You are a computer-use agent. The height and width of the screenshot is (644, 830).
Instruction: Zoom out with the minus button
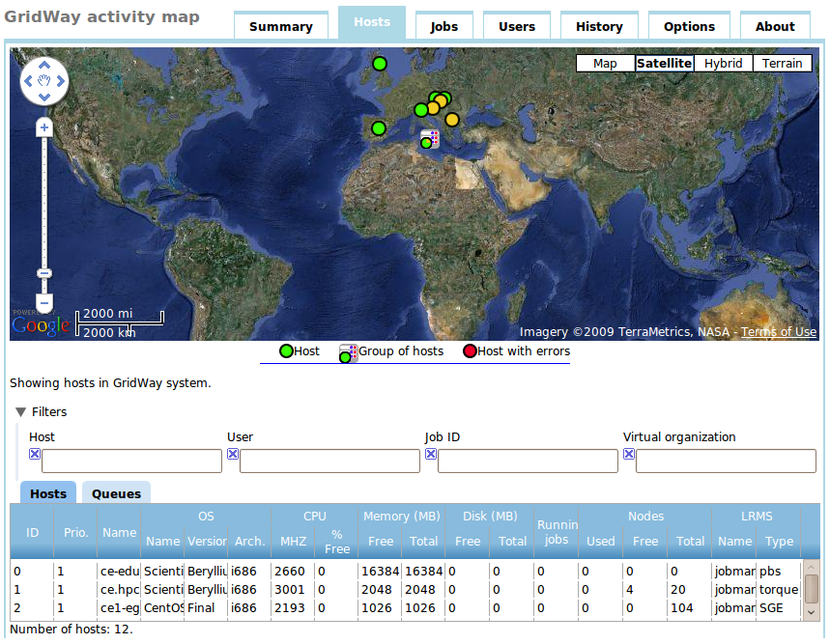(x=44, y=303)
